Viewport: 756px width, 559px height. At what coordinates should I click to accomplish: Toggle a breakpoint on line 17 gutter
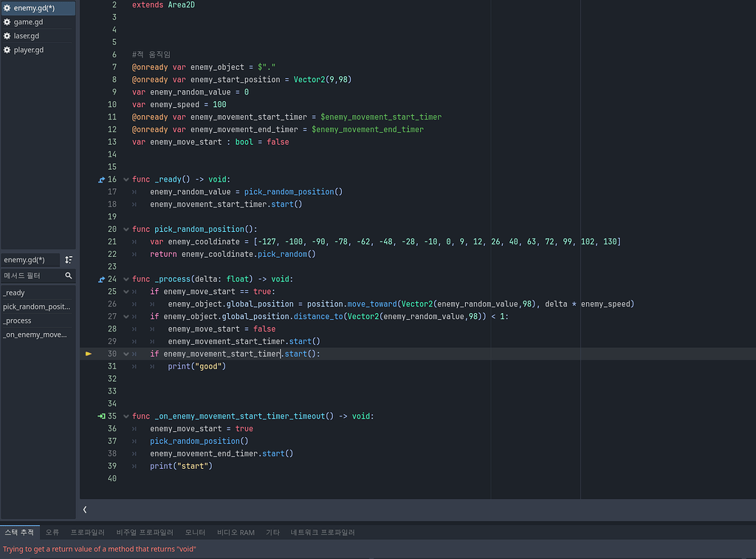point(90,191)
